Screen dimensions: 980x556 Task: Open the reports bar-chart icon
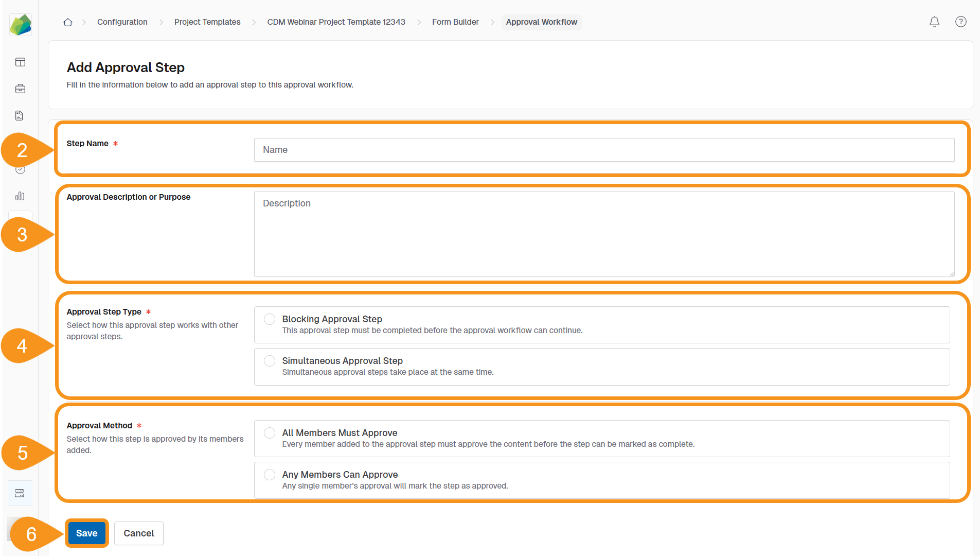pos(20,196)
